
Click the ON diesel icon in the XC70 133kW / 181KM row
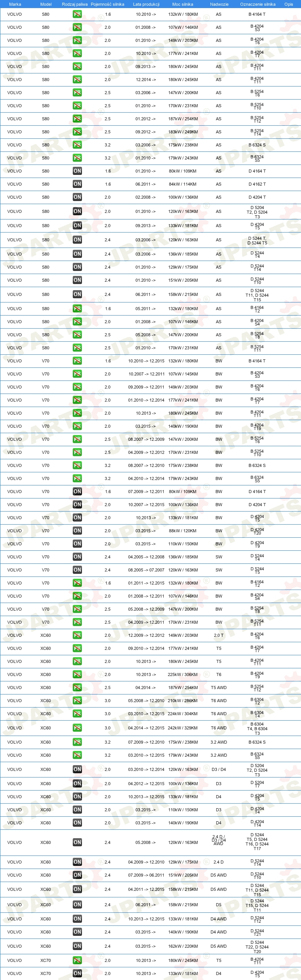77,973
